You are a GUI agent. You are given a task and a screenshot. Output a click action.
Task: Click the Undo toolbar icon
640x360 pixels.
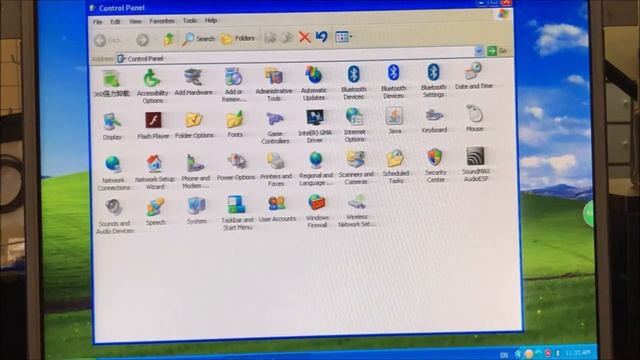pyautogui.click(x=322, y=37)
